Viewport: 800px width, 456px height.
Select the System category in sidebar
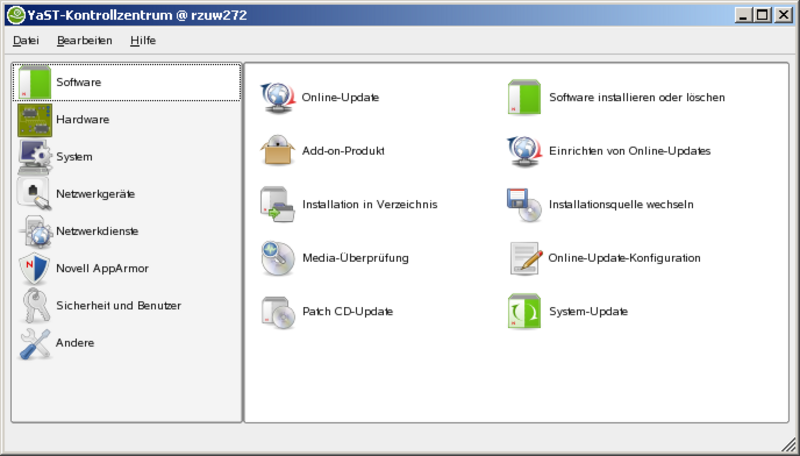pos(74,157)
